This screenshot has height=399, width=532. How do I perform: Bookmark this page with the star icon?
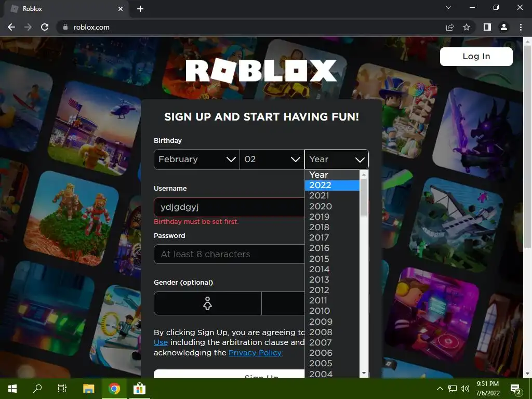point(467,27)
